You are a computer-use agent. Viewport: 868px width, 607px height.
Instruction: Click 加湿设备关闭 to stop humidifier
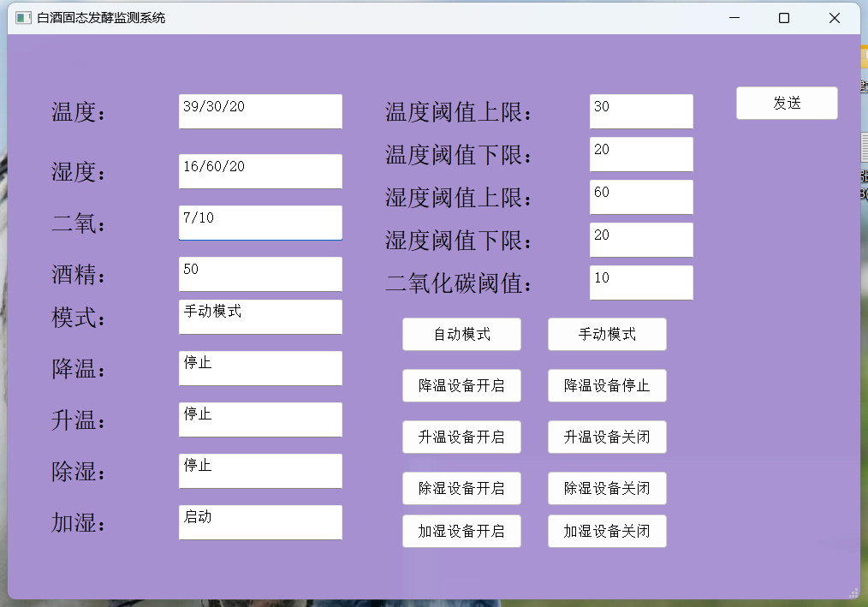607,531
